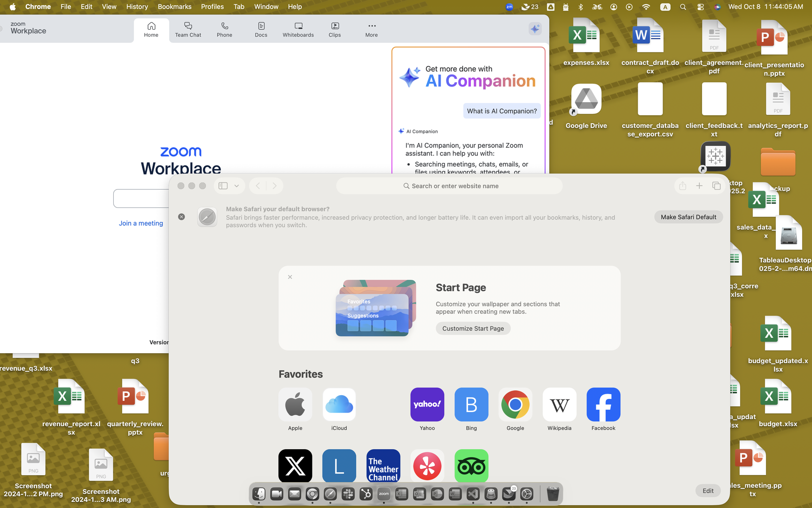Open the Profiles menu in menu bar

coord(212,7)
